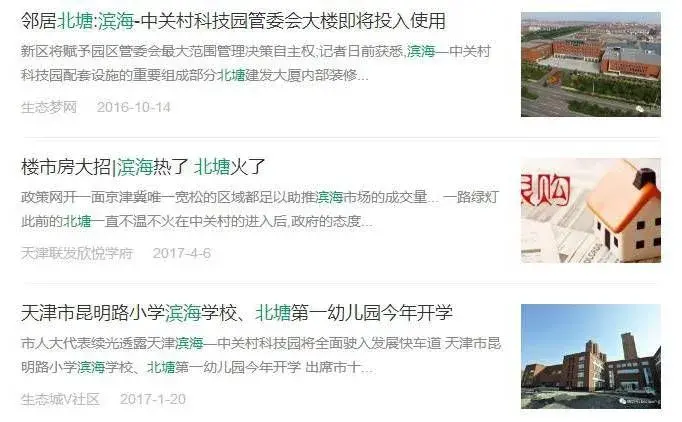Open the 楼市房大招 滨海热了 北塘火了 article
682x422 pixels.
click(143, 167)
